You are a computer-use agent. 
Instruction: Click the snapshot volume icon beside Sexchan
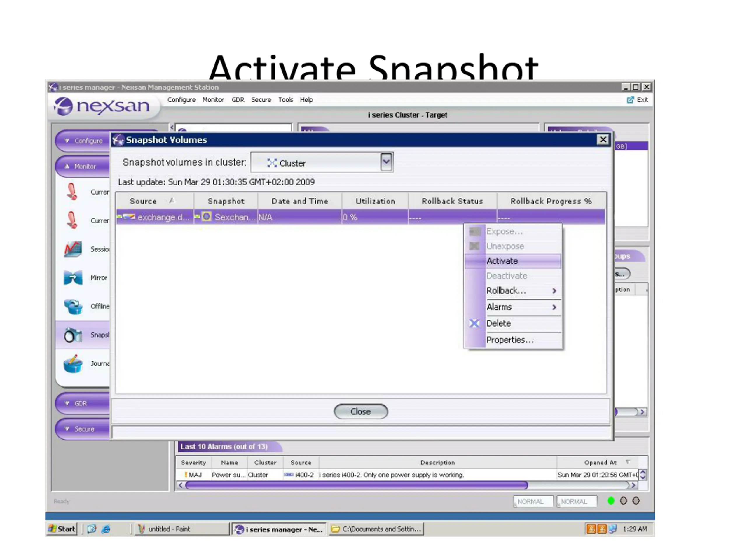pyautogui.click(x=206, y=216)
